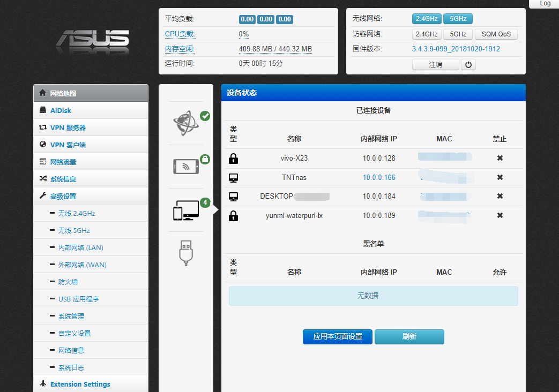Screen dimensions: 559x392
Task: Toggle the 2.4GHz wireless network button
Action: [x=426, y=18]
